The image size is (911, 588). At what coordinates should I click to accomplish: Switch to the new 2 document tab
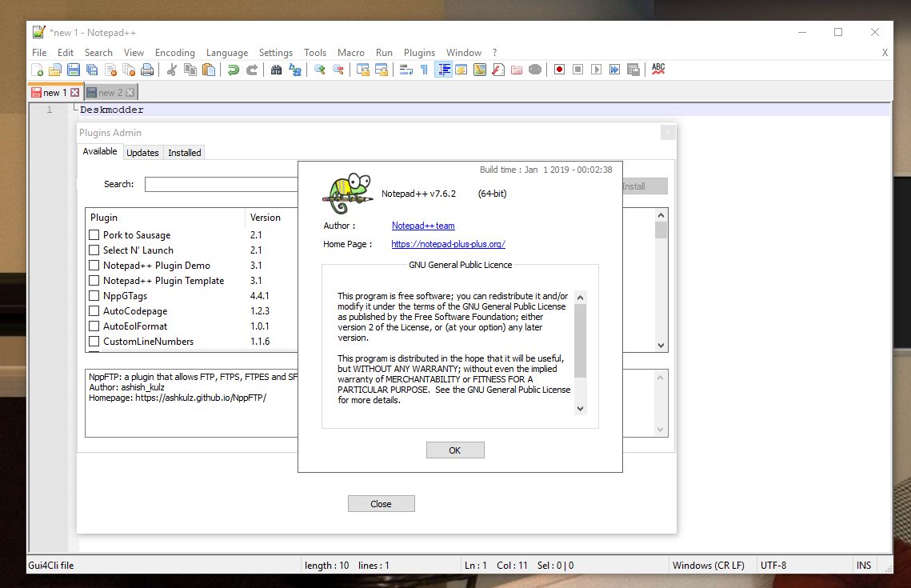click(110, 92)
